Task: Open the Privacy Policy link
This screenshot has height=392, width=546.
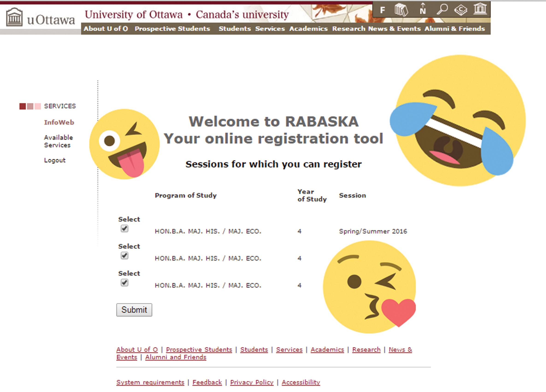Action: point(252,382)
